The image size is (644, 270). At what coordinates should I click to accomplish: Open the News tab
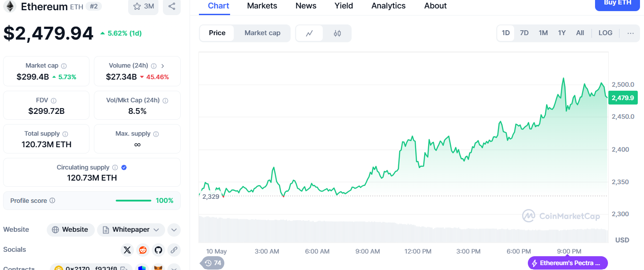306,6
